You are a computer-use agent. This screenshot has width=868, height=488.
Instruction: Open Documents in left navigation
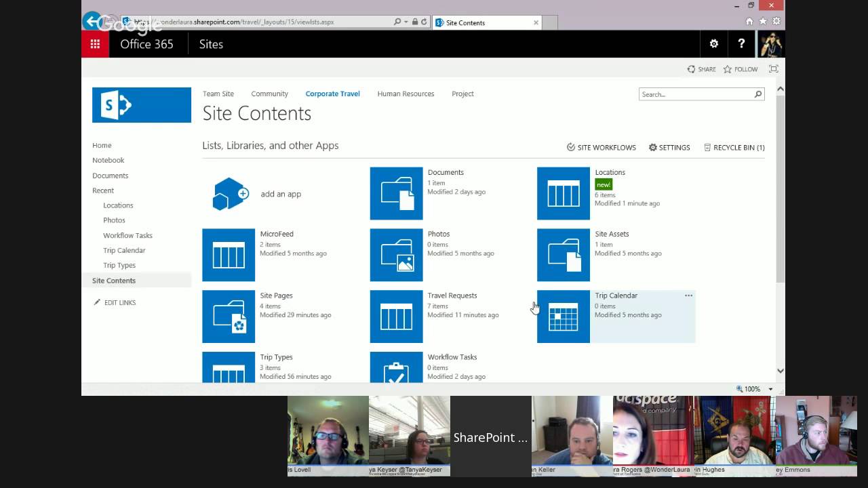point(110,176)
